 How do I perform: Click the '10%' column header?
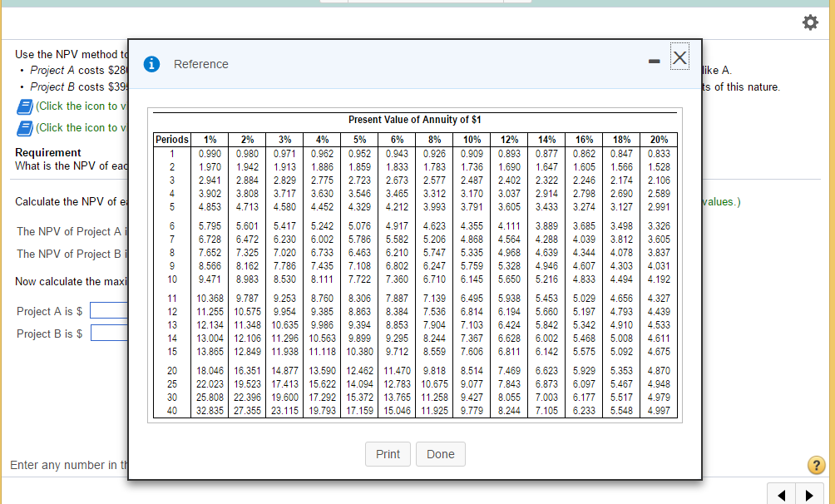(472, 140)
